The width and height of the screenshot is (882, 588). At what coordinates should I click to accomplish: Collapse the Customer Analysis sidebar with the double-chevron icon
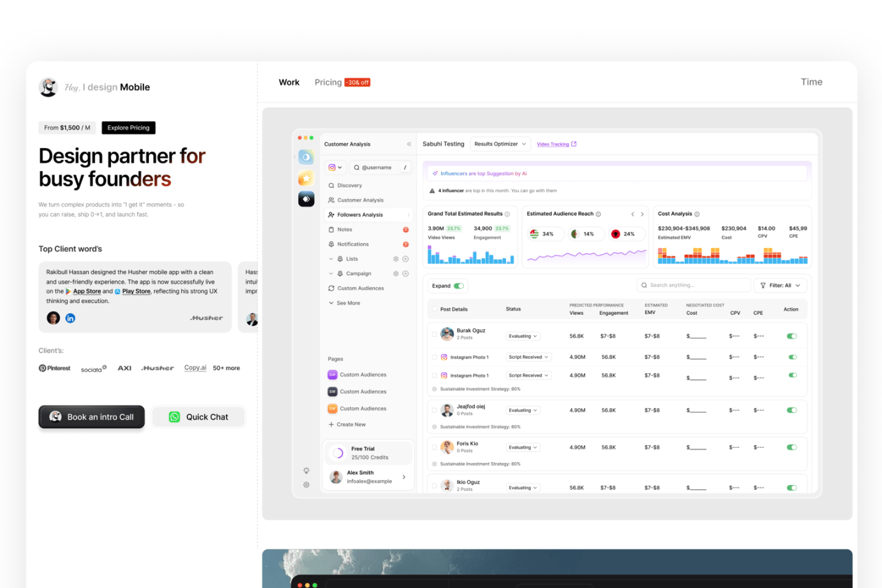coord(409,144)
